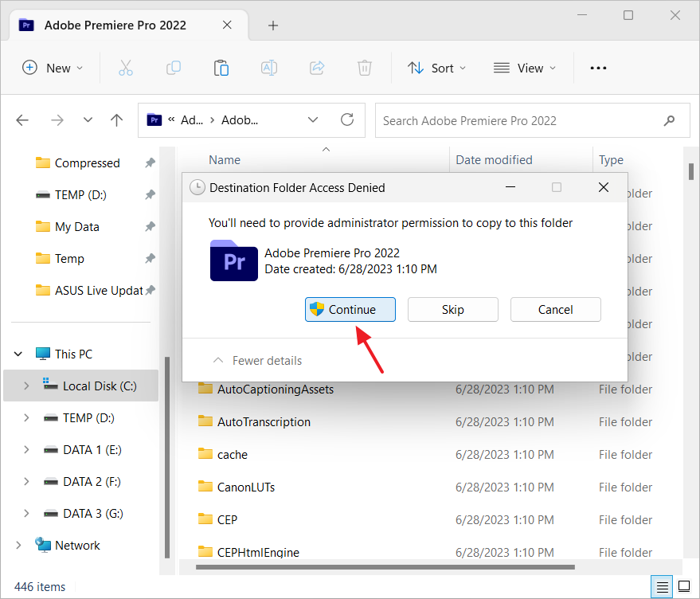Click the Share icon in toolbar

click(x=317, y=68)
